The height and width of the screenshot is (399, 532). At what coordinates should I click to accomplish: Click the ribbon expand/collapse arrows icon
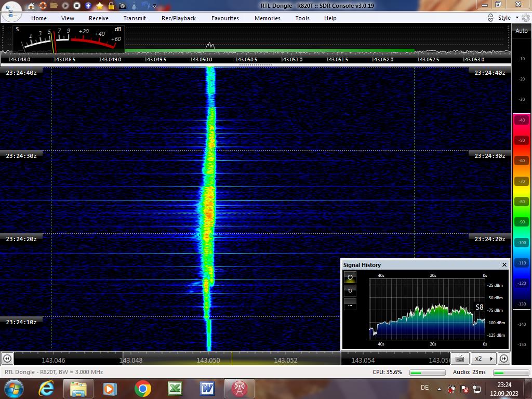point(490,18)
